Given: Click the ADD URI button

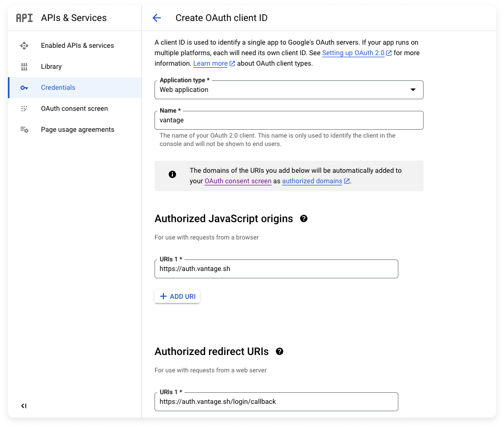Looking at the screenshot, I should click(x=177, y=296).
